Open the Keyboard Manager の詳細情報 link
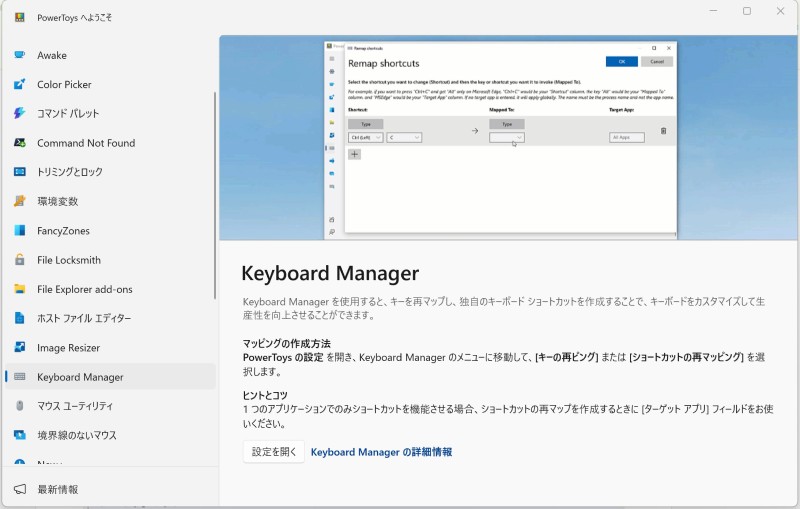Image resolution: width=800 pixels, height=509 pixels. (381, 452)
